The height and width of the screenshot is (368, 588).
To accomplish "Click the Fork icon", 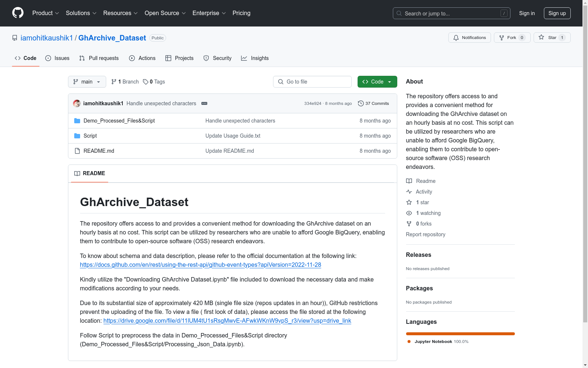I will tap(502, 38).
